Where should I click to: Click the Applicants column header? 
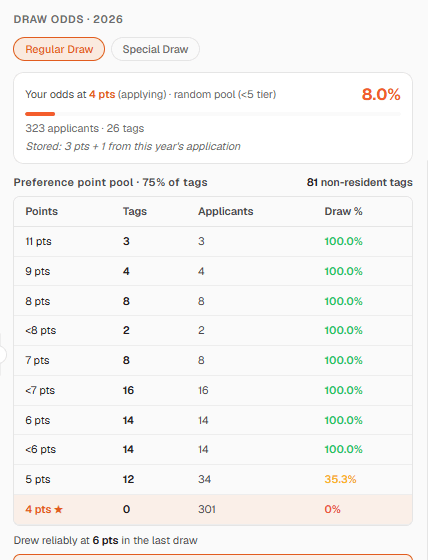[x=226, y=211]
